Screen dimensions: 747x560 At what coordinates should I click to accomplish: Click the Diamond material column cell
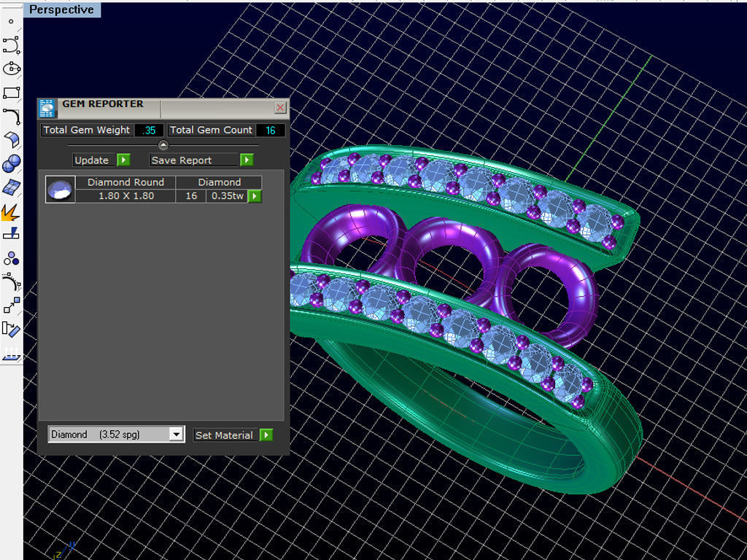tap(219, 182)
